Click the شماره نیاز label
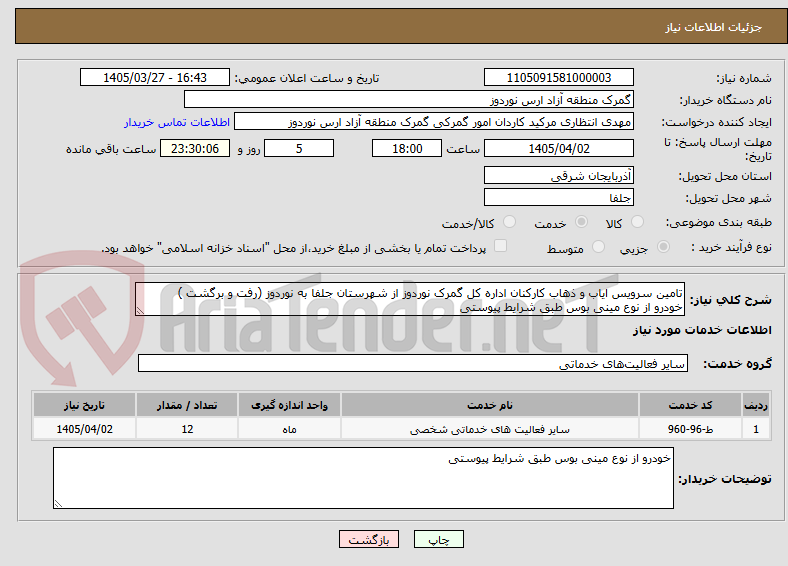788x566 pixels. 744,78
